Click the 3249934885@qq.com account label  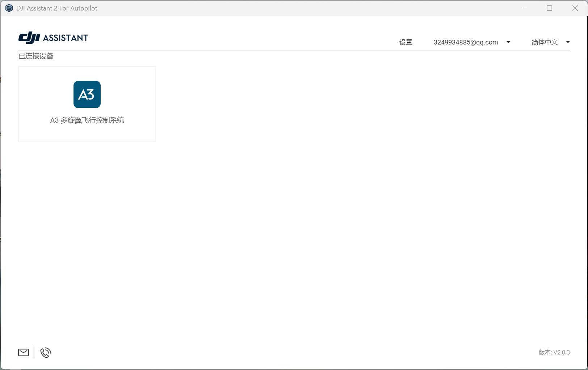click(x=466, y=42)
